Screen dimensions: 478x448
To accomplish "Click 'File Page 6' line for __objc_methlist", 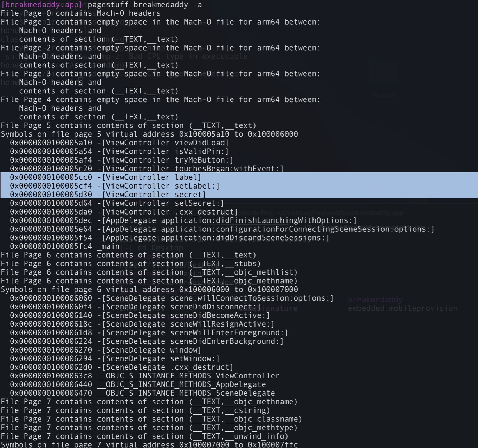I will (x=149, y=272).
